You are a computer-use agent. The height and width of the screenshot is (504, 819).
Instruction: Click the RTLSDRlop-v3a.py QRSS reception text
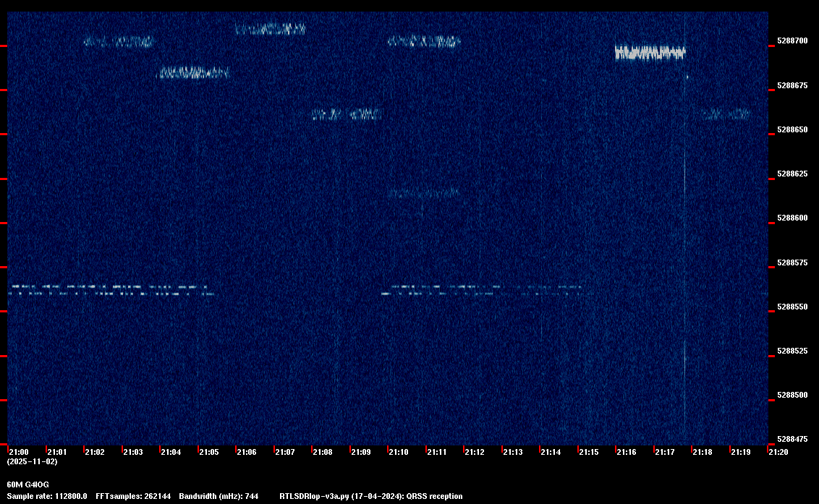tap(371, 496)
